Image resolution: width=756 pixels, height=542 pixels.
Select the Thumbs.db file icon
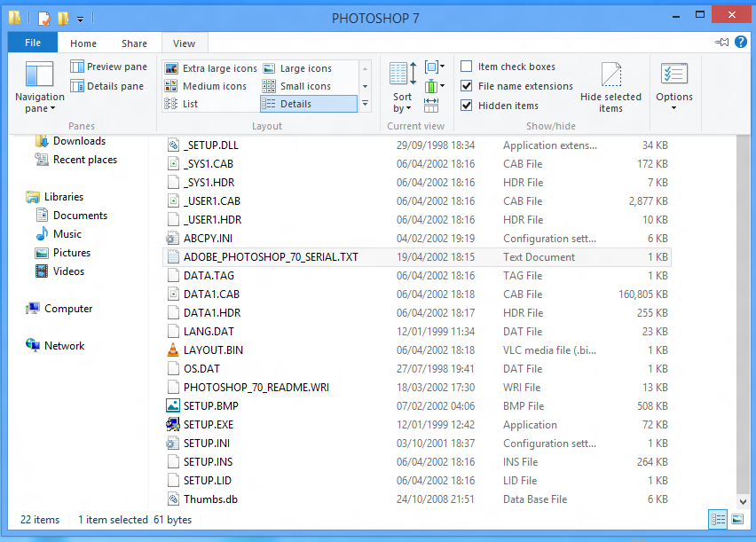click(173, 499)
